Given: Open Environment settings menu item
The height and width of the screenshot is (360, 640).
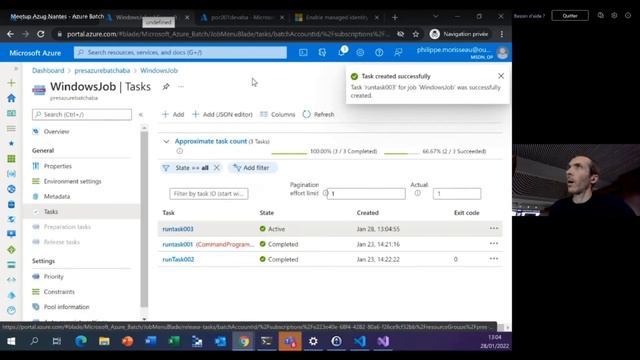Looking at the screenshot, I should tap(73, 181).
